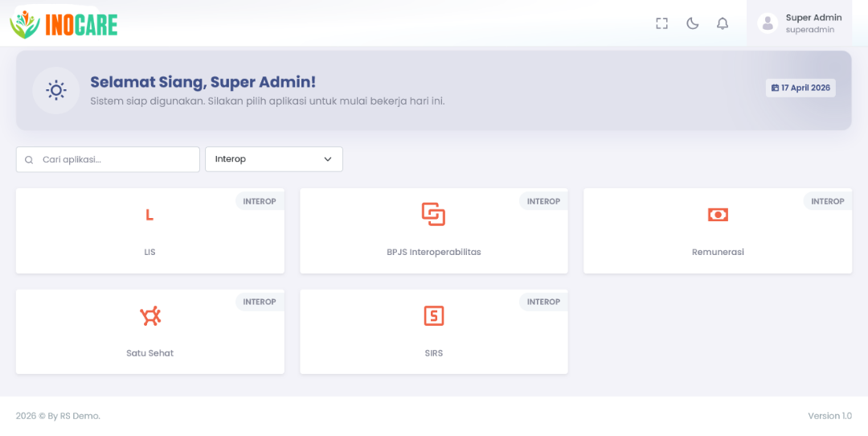Open notifications bell

[x=723, y=23]
